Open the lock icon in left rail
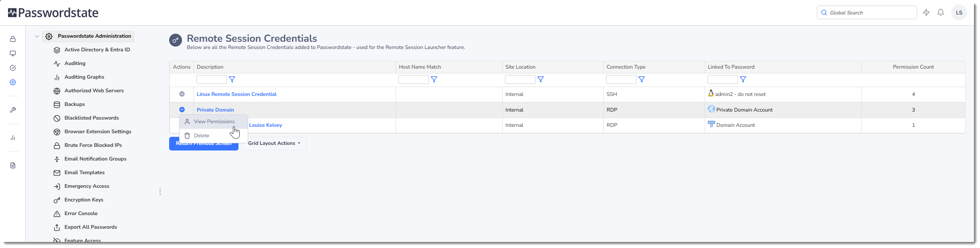 13,39
